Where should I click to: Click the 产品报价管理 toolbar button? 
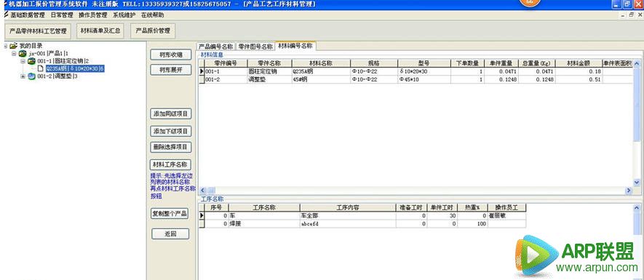153,31
